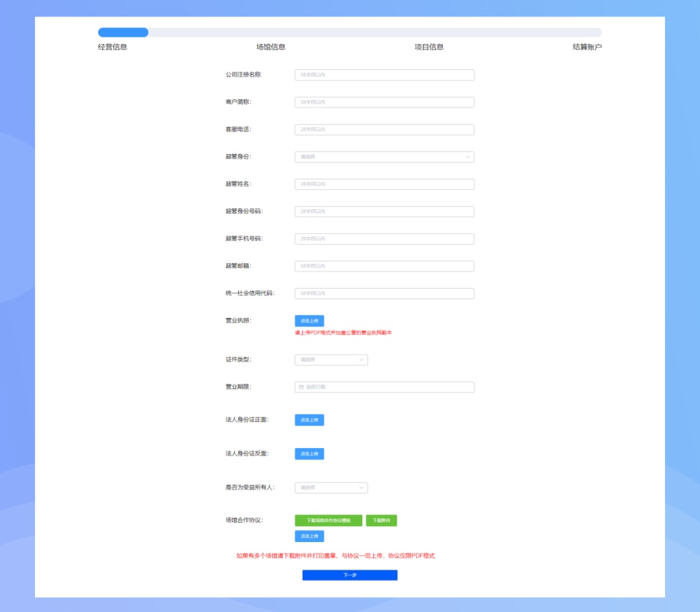Viewport: 700px width, 612px height.
Task: Click the calendar icon in 营业期限 field
Action: [301, 387]
